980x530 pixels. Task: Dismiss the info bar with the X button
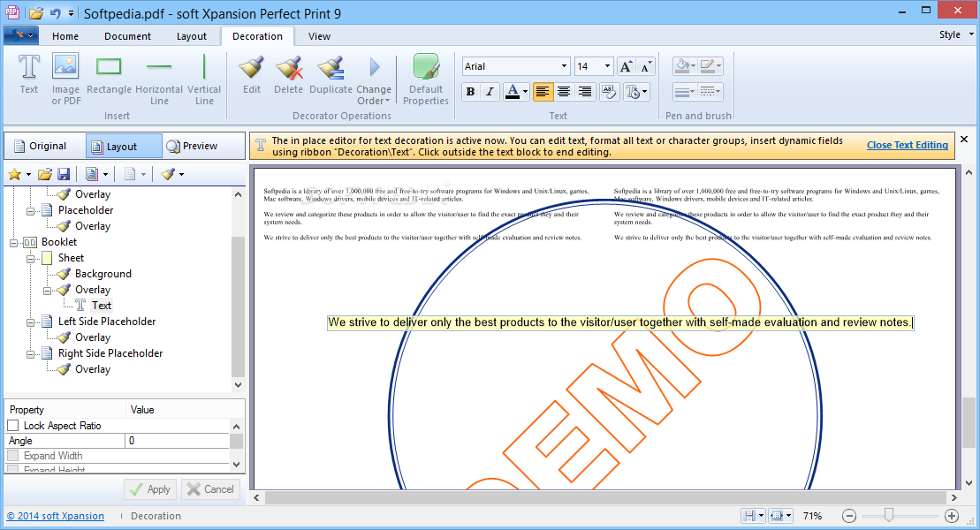[964, 140]
